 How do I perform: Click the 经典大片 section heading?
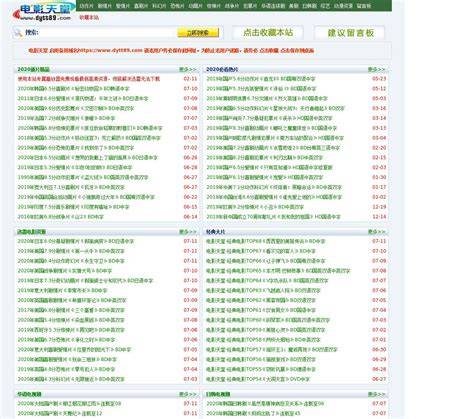tap(215, 232)
